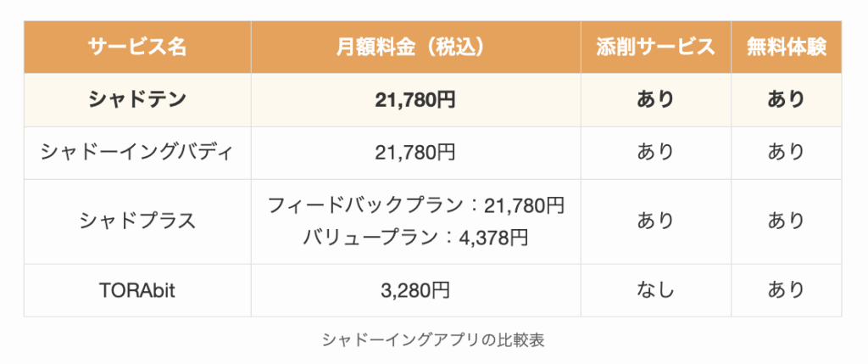Select the フィードバックプラン：21,780円 text line
Screen dimensions: 868x364
pyautogui.click(x=415, y=205)
